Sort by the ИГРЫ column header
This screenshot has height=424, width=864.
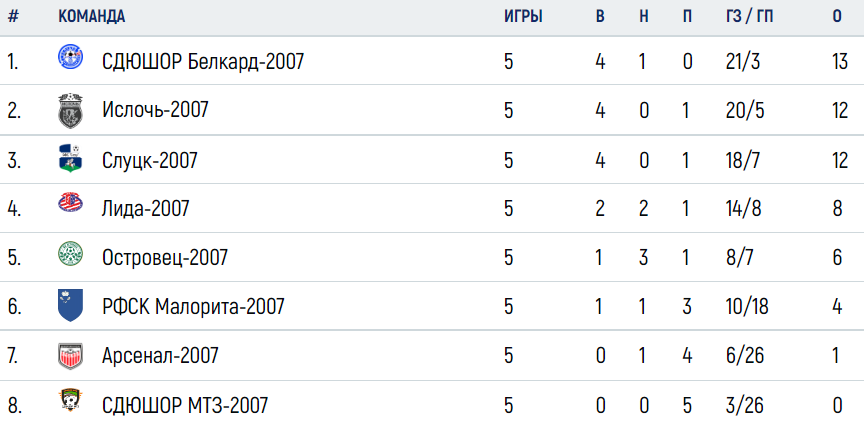click(x=523, y=17)
